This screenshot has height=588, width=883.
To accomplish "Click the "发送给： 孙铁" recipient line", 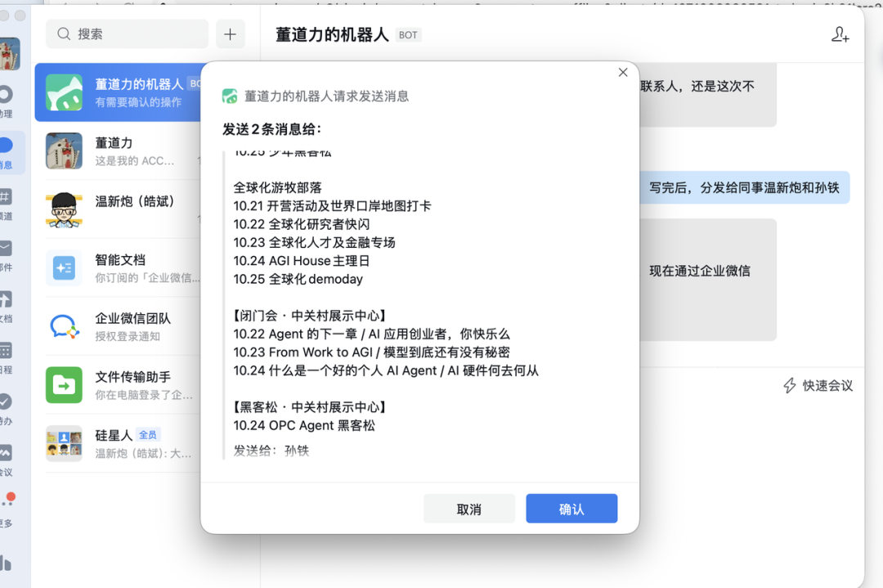I will point(271,451).
